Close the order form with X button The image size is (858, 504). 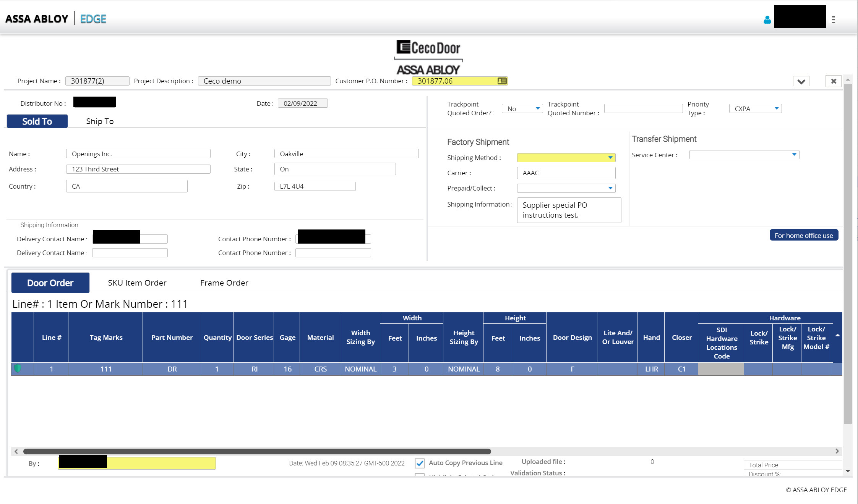point(834,81)
